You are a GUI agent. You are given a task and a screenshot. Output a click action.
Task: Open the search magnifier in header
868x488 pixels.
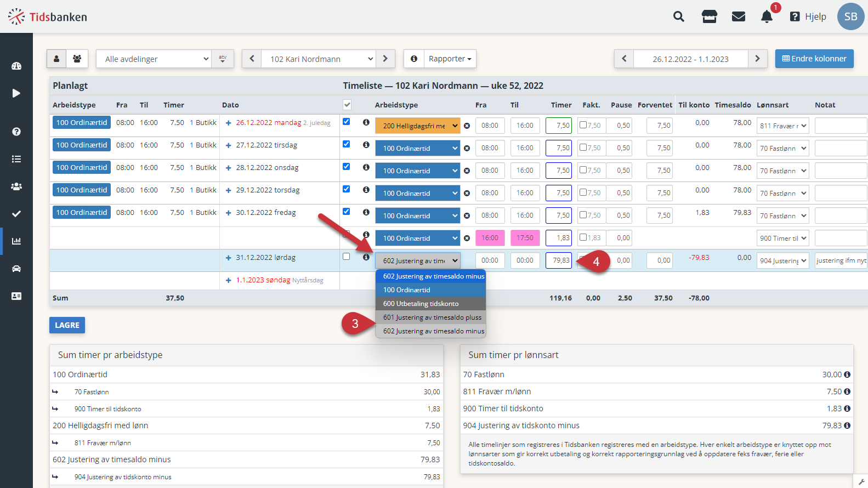tap(679, 16)
